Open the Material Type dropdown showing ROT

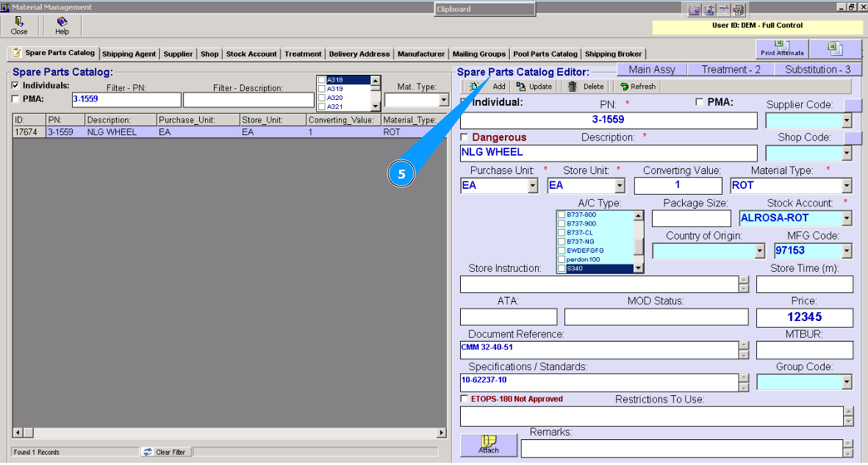[x=847, y=185]
